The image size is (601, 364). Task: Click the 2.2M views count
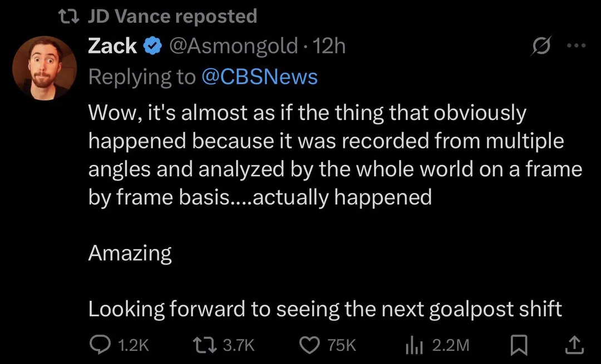tap(451, 346)
